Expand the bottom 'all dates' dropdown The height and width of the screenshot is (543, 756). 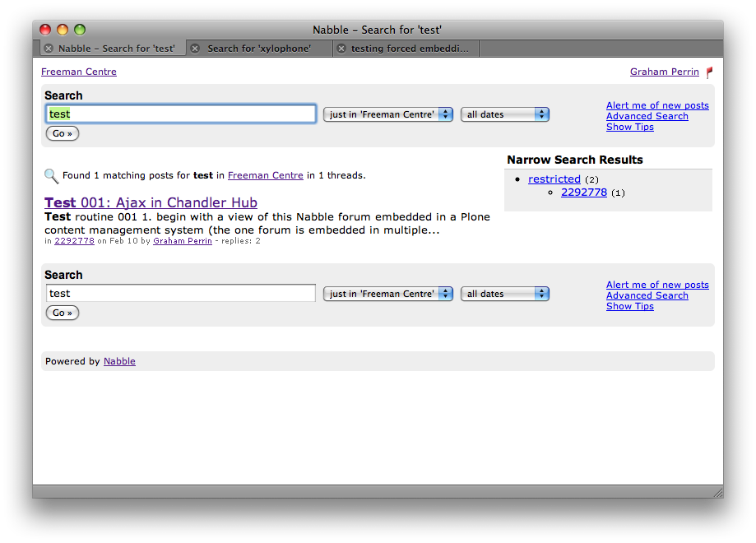click(504, 294)
